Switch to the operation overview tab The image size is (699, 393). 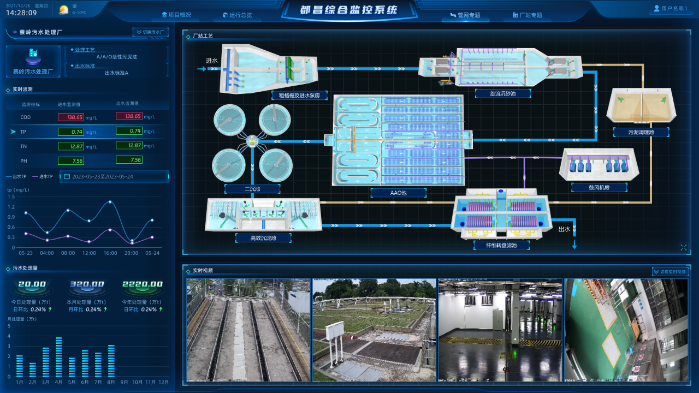238,15
